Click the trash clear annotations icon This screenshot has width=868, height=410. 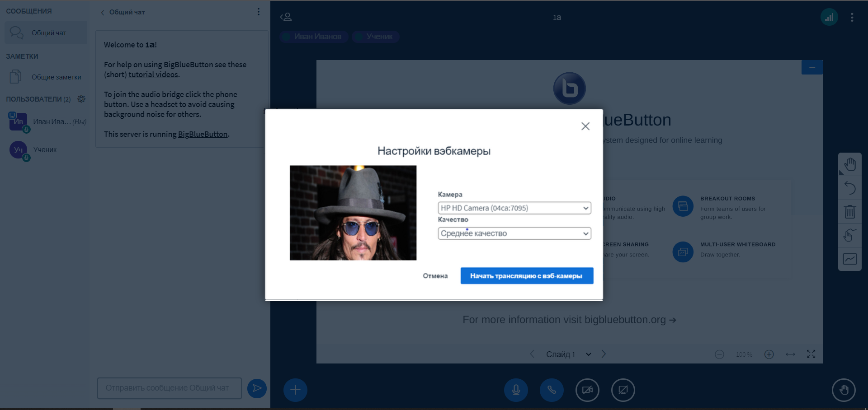(x=850, y=211)
